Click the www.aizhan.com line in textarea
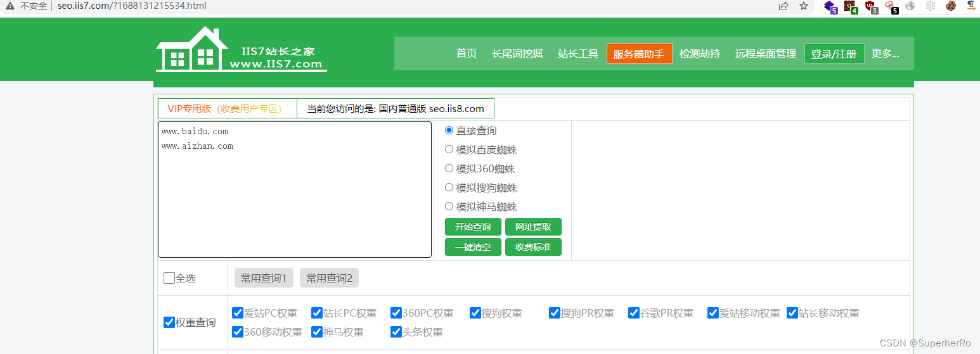This screenshot has width=980, height=354. [197, 146]
